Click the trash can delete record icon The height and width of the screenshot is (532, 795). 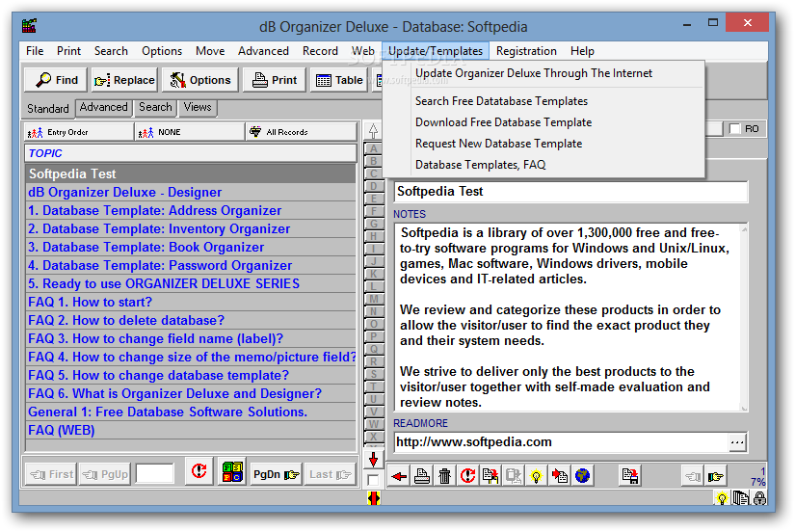(444, 476)
